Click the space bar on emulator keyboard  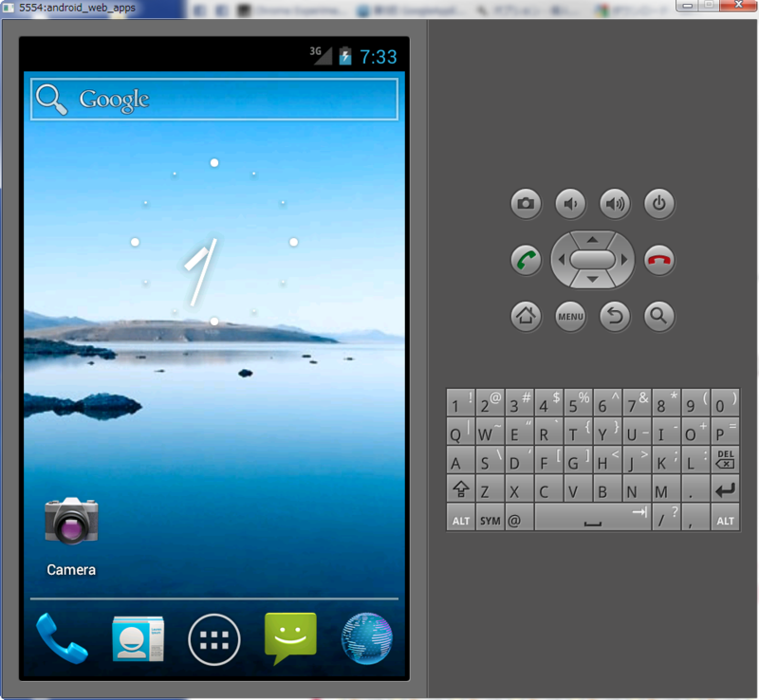coord(592,517)
